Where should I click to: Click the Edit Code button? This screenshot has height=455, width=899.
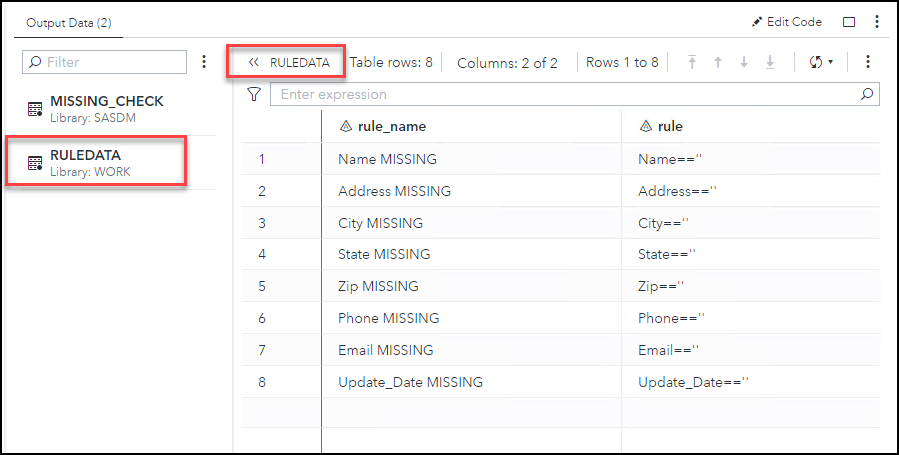786,22
